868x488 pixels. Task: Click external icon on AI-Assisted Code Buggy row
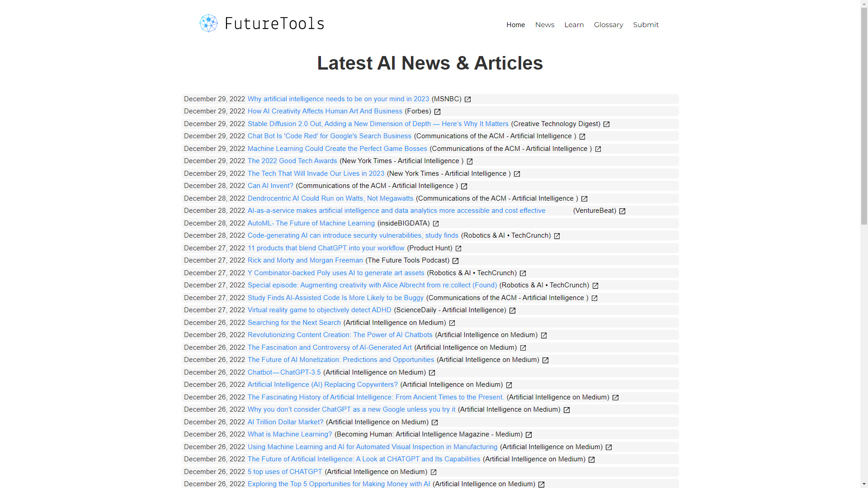pyautogui.click(x=595, y=298)
